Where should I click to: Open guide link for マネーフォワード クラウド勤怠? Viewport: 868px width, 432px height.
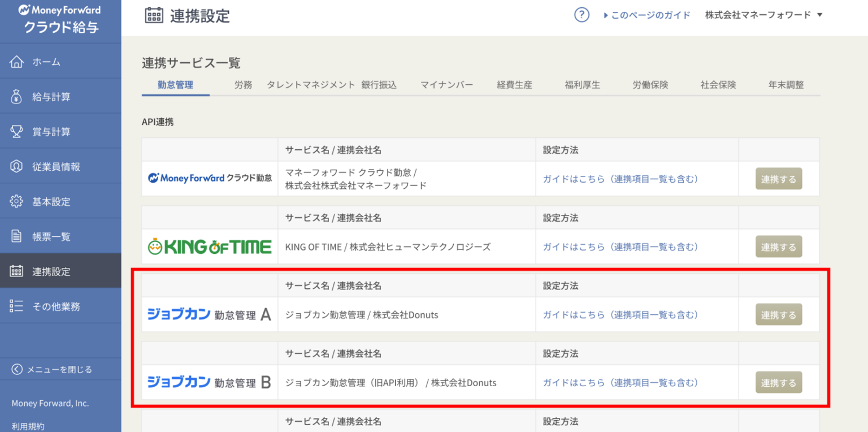click(x=620, y=179)
